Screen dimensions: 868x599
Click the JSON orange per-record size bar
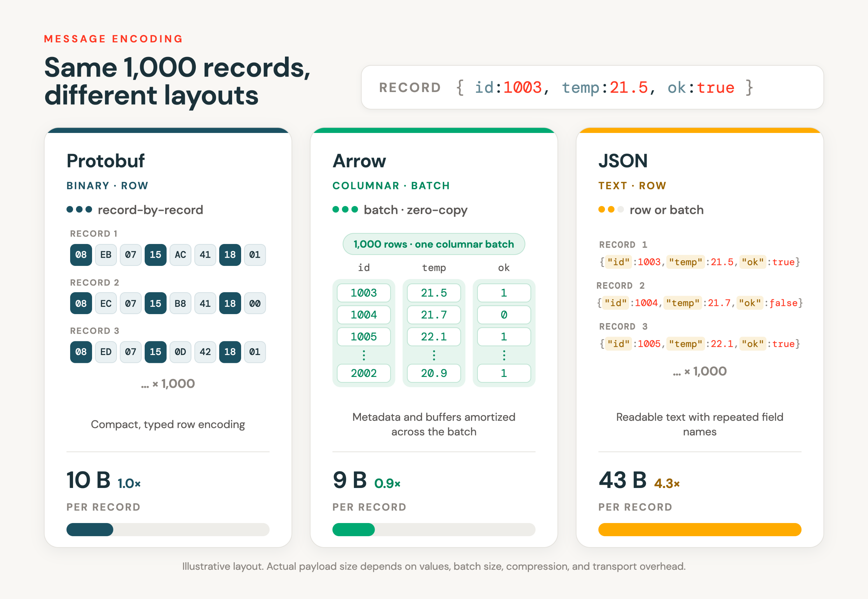coord(699,529)
